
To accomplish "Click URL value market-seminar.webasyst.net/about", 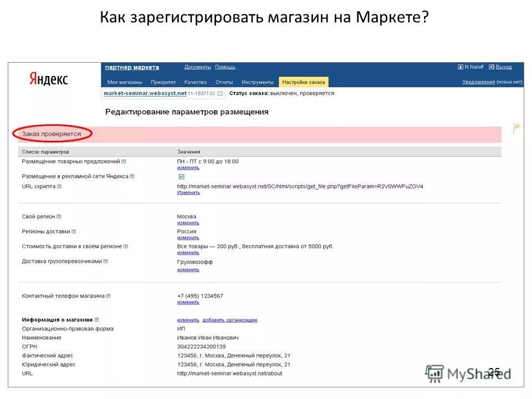I will point(229,373).
